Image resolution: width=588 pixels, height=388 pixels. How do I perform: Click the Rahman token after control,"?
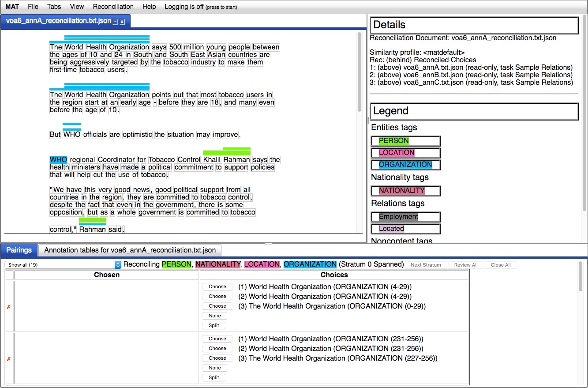(x=93, y=230)
